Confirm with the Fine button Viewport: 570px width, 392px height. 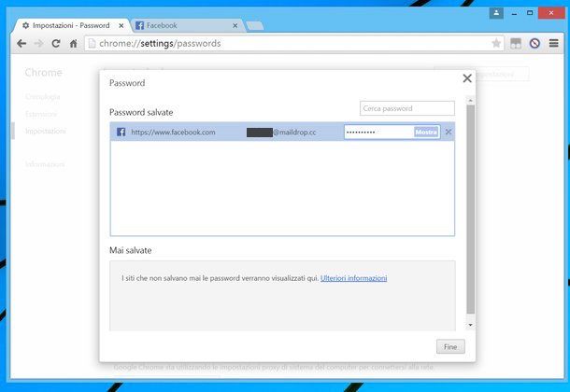pos(450,346)
